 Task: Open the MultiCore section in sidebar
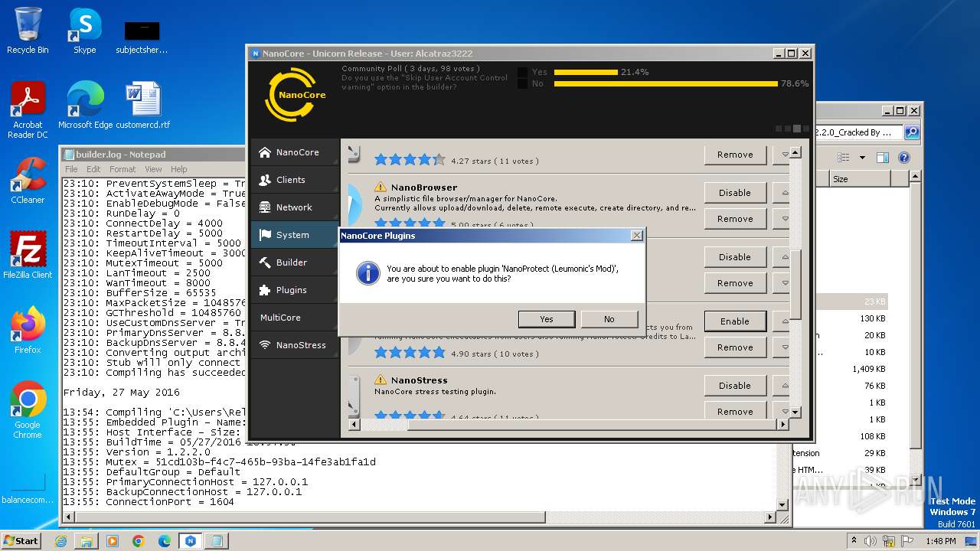tap(295, 318)
